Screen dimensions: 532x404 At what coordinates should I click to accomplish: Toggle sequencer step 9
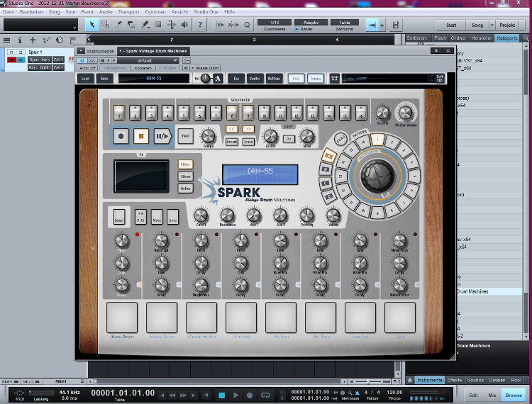click(248, 112)
